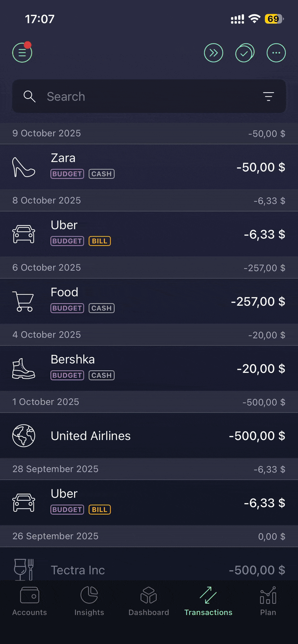Select the Transactions tab
This screenshot has width=298, height=644.
[x=208, y=601]
